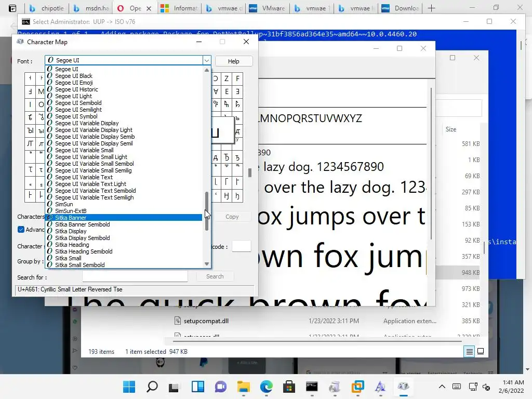532x399 pixels.
Task: Open the touch keyboard tray icon
Action: click(457, 387)
